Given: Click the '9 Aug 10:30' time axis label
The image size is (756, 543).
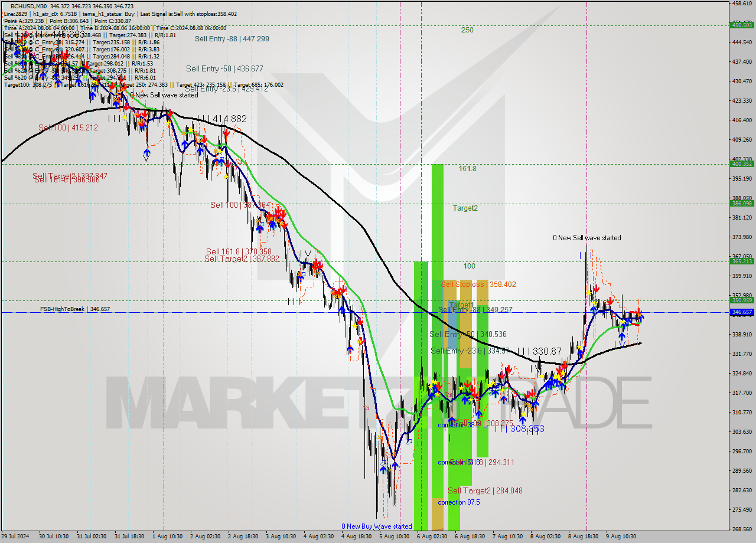Looking at the screenshot, I should [x=621, y=537].
